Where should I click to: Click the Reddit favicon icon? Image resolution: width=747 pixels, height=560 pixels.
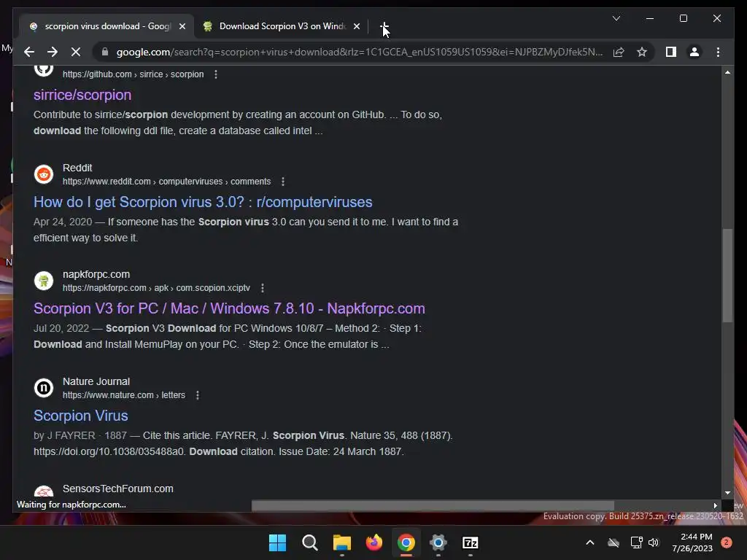(43, 174)
